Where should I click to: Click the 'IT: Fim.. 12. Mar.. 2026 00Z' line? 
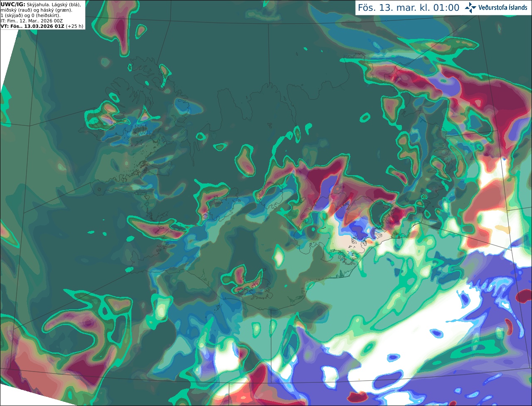pyautogui.click(x=32, y=21)
